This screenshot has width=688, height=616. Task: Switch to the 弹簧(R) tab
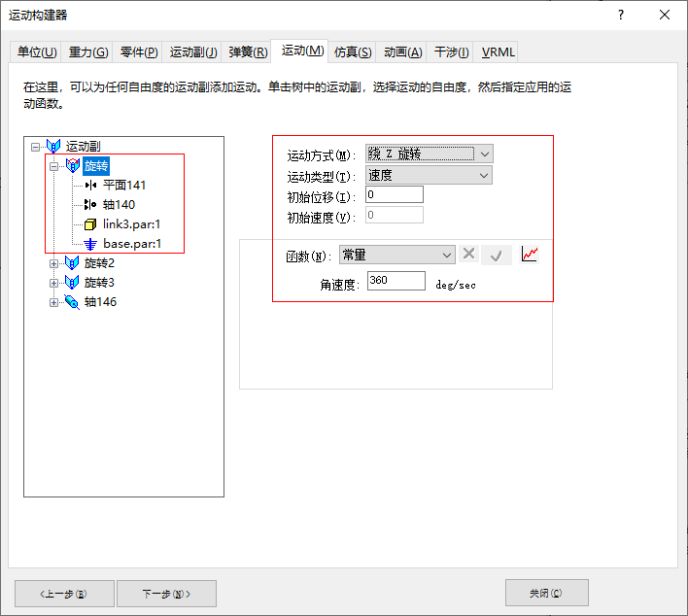(x=248, y=52)
